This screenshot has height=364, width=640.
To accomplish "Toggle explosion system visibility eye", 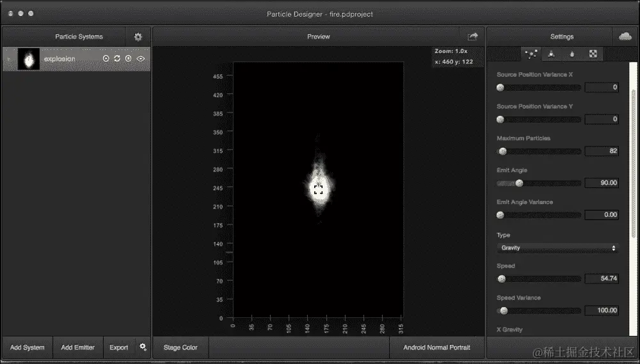I will tap(141, 59).
